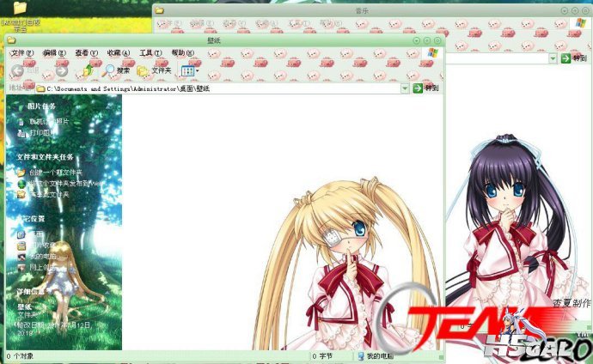The height and width of the screenshot is (364, 593).
Task: Open 我的电脑 from other places
Action: click(43, 257)
